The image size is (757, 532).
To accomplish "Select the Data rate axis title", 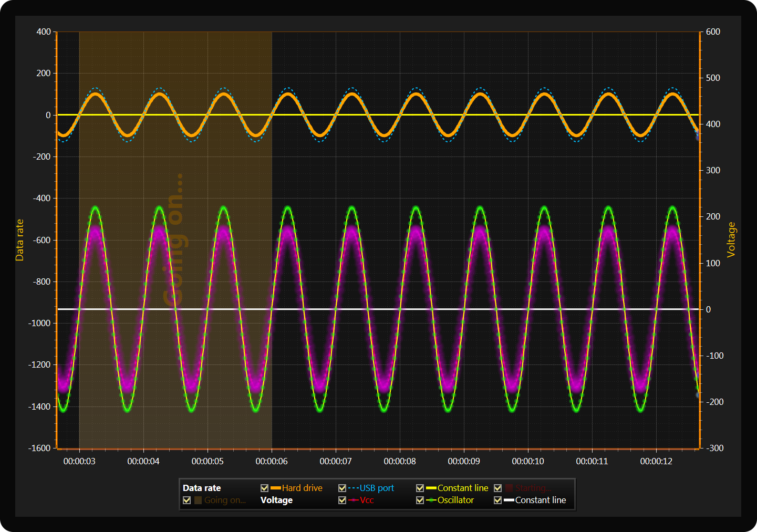I will 20,240.
